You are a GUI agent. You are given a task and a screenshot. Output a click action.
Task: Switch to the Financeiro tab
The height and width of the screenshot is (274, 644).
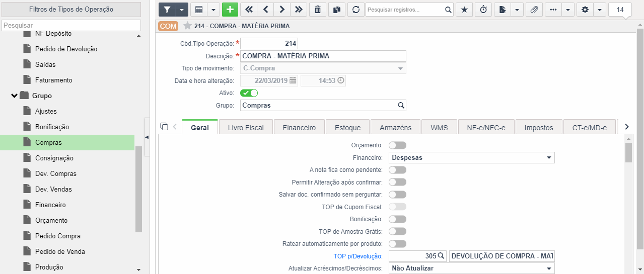tap(299, 128)
